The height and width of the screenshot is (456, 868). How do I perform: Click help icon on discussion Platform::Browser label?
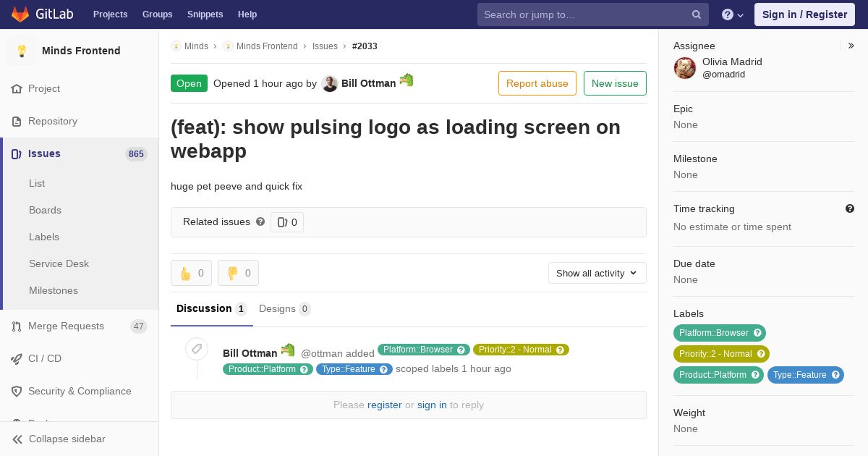point(461,350)
